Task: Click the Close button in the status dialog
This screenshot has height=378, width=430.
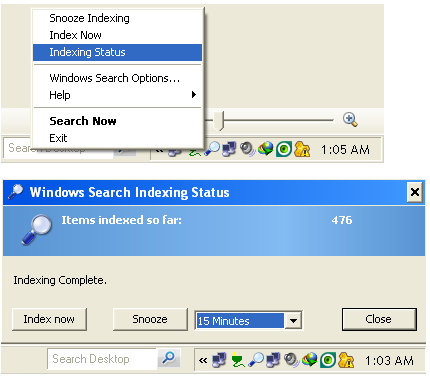Action: tap(379, 319)
